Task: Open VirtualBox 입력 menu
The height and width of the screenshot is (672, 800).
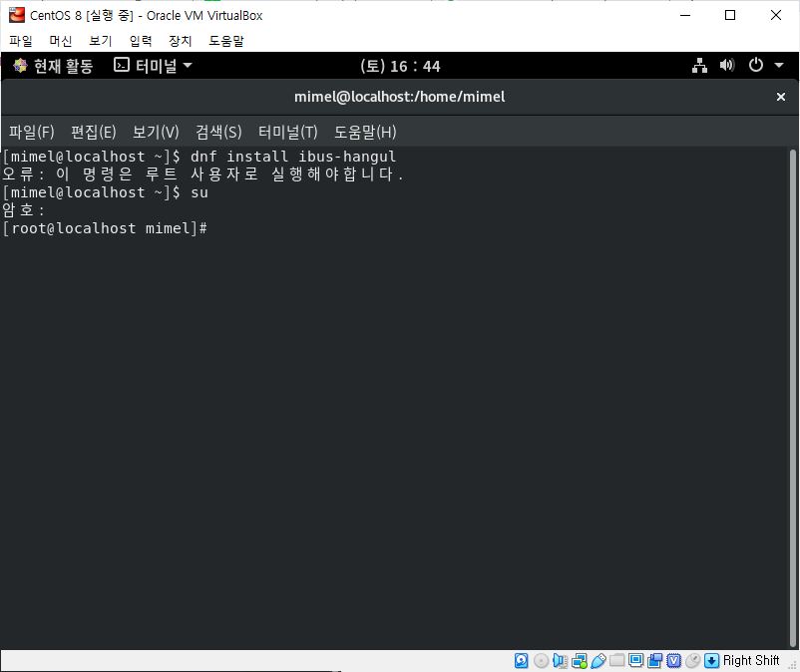Action: pos(141,41)
